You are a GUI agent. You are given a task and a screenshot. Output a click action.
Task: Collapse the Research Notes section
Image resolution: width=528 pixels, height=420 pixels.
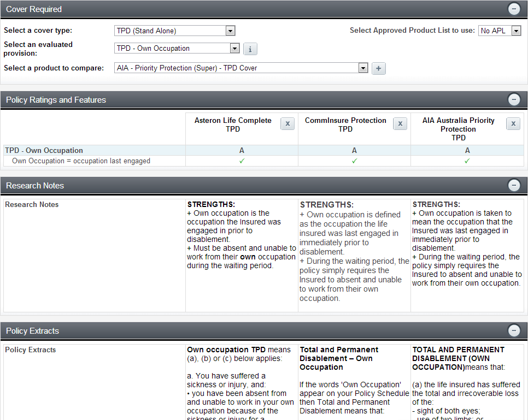(514, 185)
